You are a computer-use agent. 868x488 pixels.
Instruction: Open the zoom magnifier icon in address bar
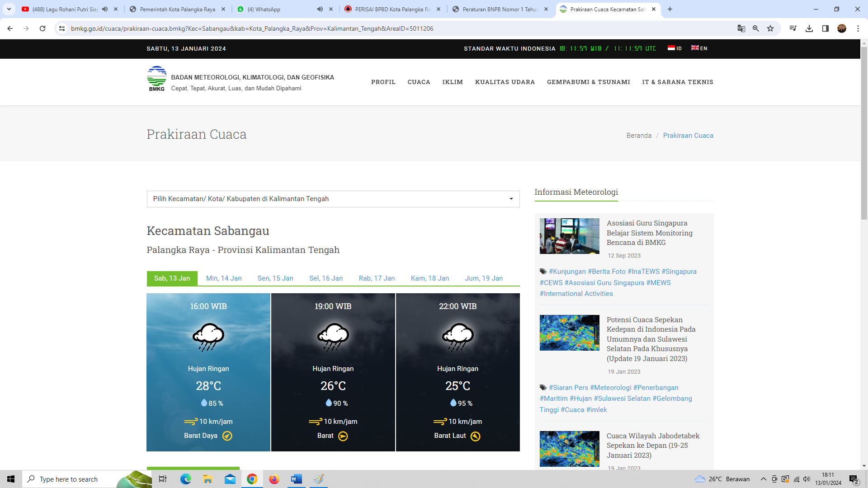pos(756,28)
